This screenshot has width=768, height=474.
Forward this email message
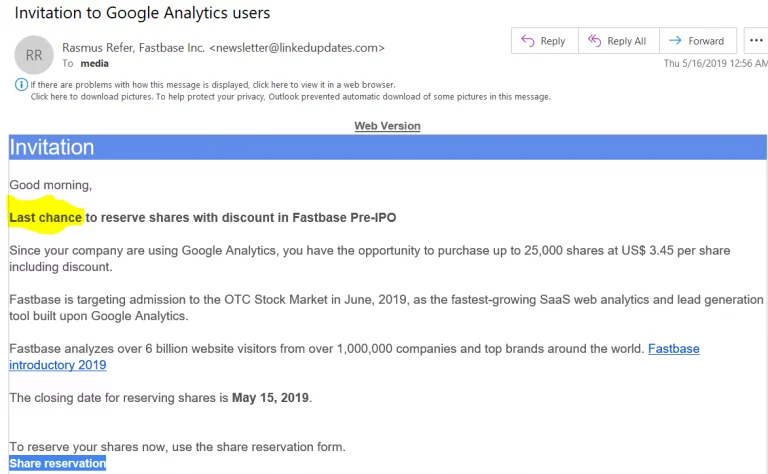(x=696, y=41)
